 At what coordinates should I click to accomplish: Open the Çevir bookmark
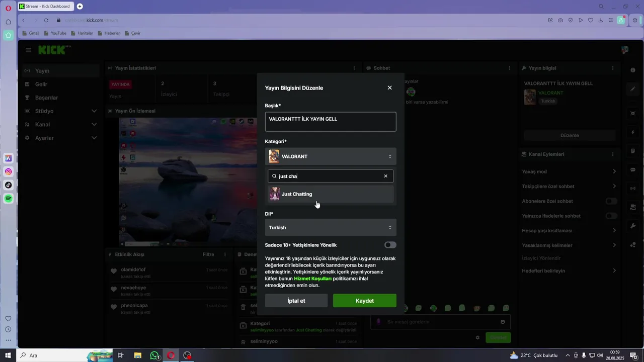[133, 33]
